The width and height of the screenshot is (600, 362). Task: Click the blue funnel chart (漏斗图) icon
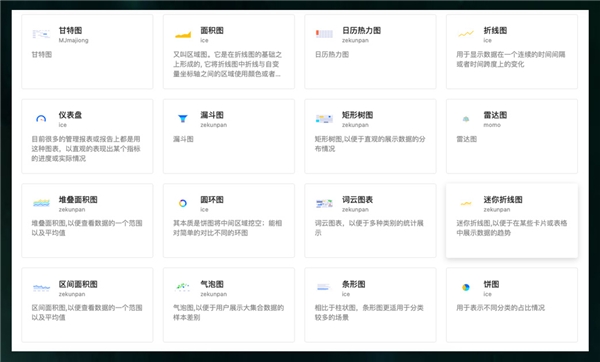pyautogui.click(x=183, y=119)
